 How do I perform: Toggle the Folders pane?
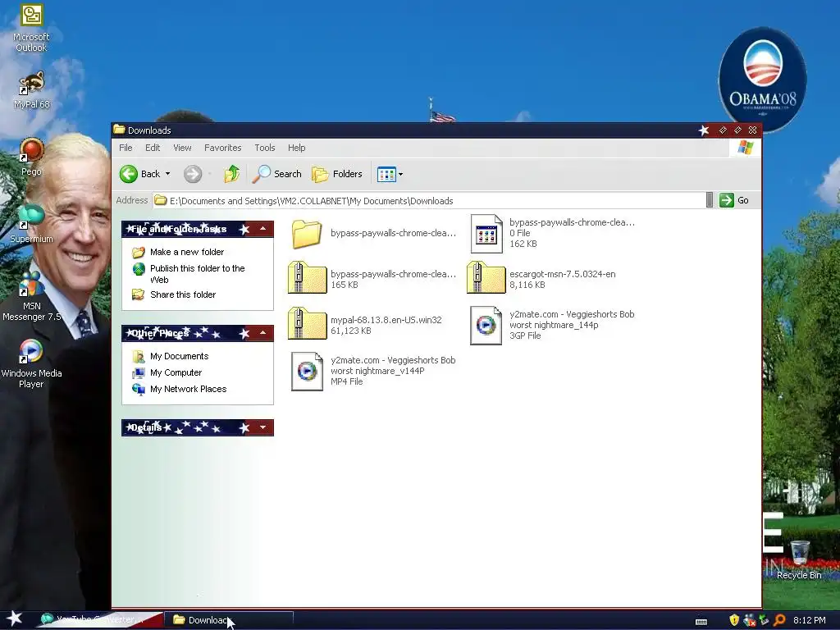coord(337,174)
